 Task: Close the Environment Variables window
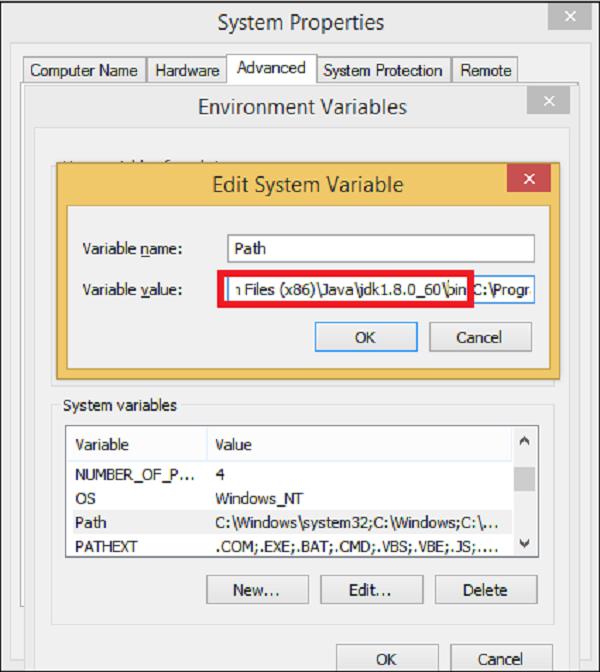[549, 101]
